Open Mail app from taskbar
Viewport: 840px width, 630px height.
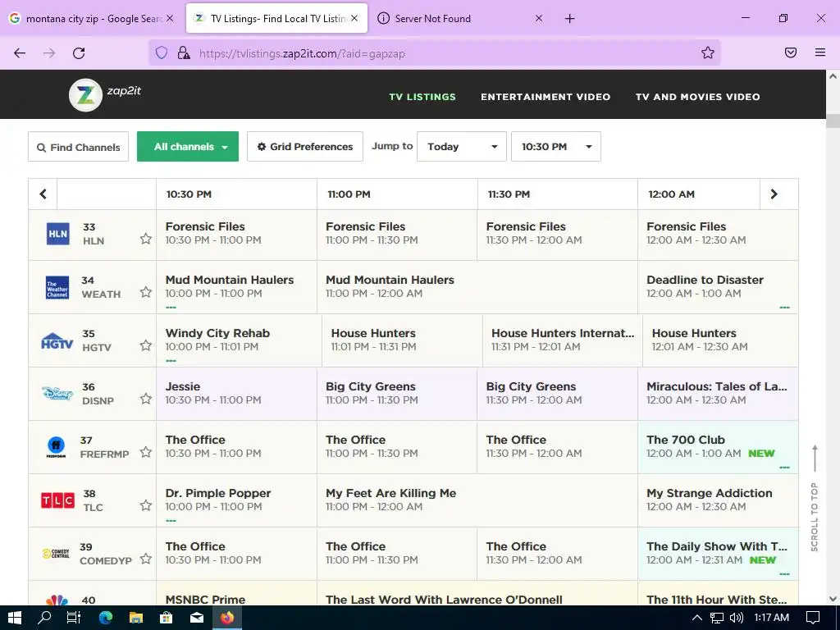coord(197,618)
